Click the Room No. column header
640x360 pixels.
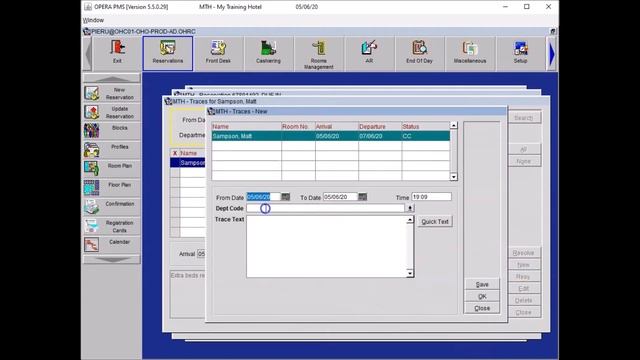(x=298, y=127)
